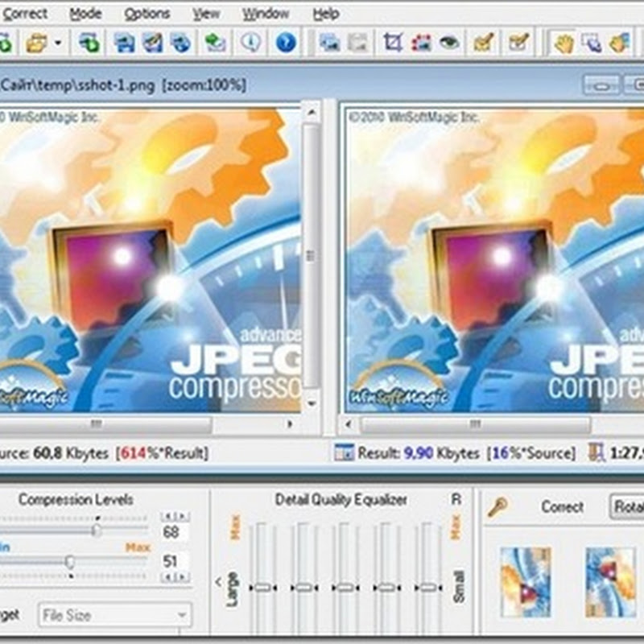
Task: Select the zoom region pointer tool icon
Action: 592,43
